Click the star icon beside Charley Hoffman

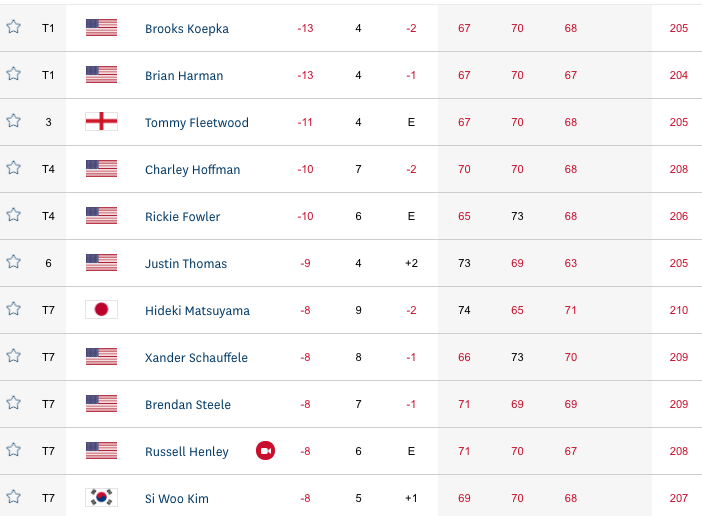(x=13, y=168)
